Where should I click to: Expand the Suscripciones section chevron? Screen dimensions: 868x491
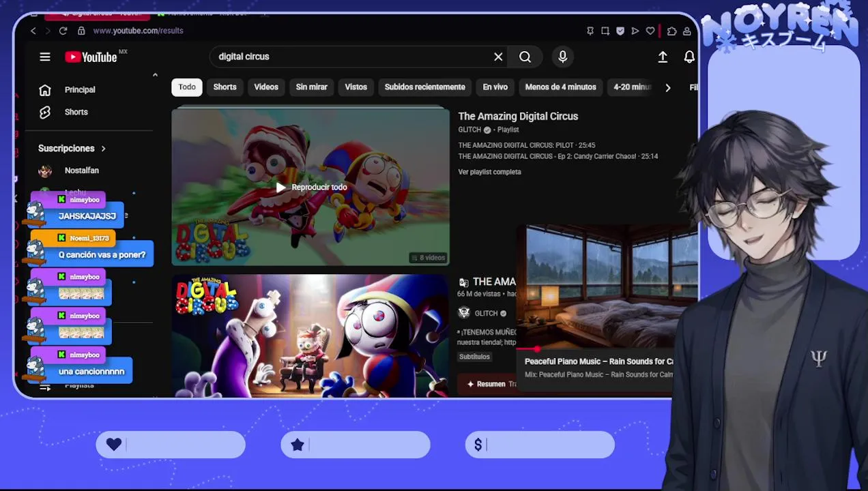(104, 149)
